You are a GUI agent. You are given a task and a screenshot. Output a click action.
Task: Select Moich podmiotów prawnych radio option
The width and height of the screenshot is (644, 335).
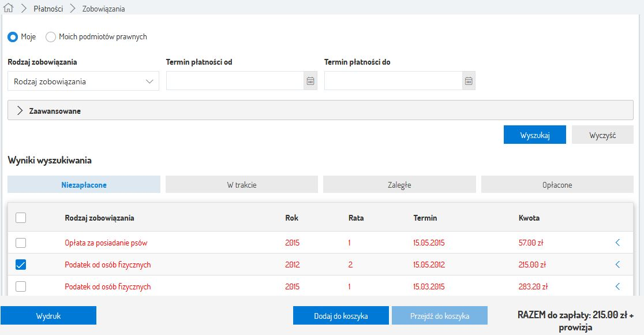(51, 37)
